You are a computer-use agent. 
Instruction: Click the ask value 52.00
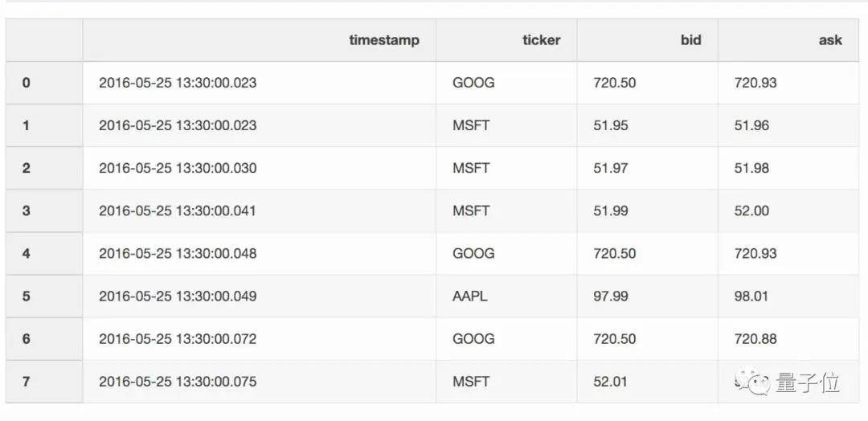(751, 210)
